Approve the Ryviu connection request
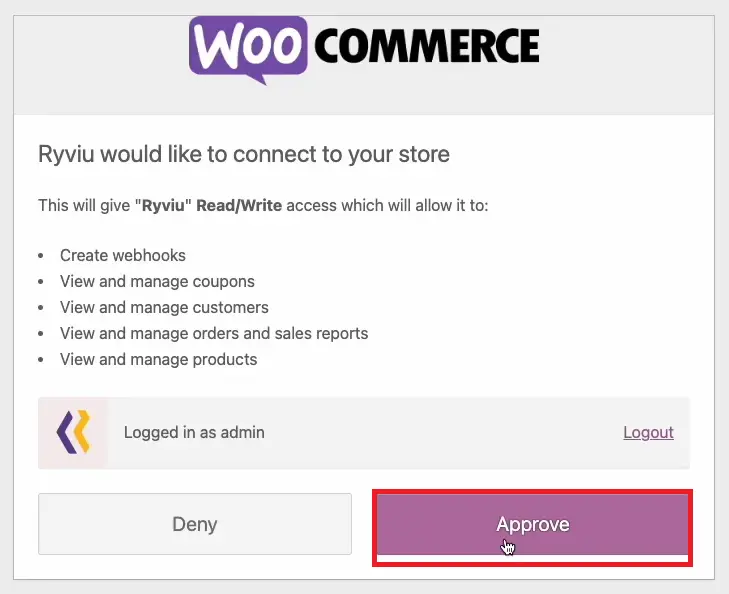 coord(532,524)
